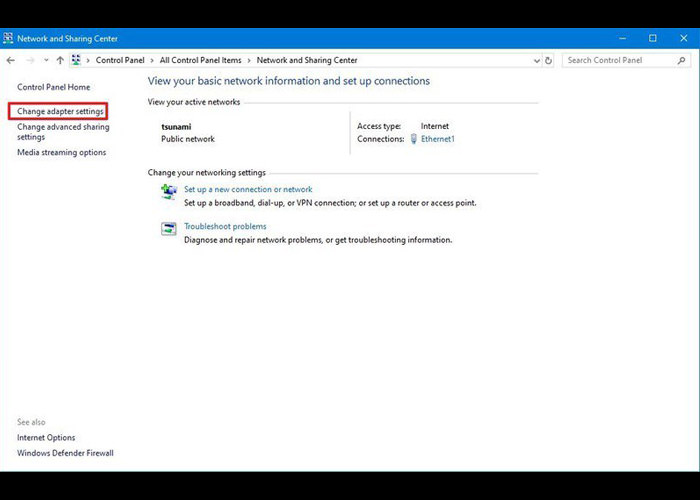Click the page title about basic network information
This screenshot has width=700, height=500.
[x=289, y=81]
